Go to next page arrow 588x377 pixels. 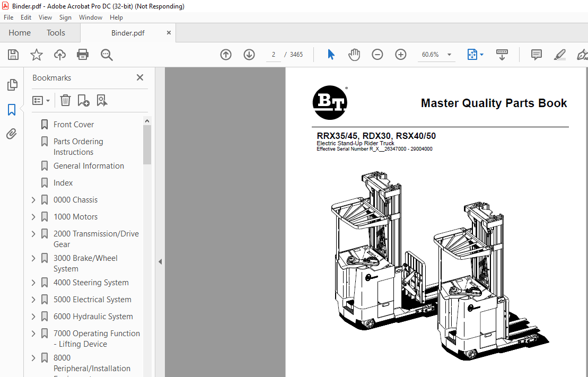pos(249,55)
